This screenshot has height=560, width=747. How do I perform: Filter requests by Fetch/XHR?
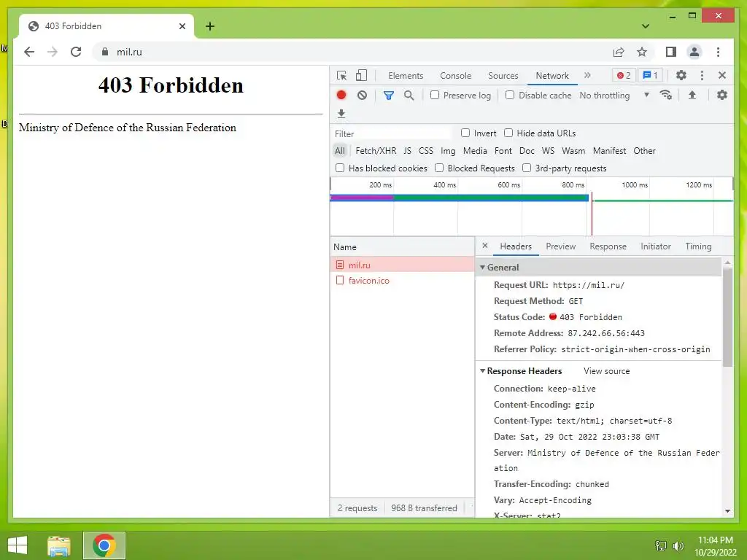tap(376, 151)
